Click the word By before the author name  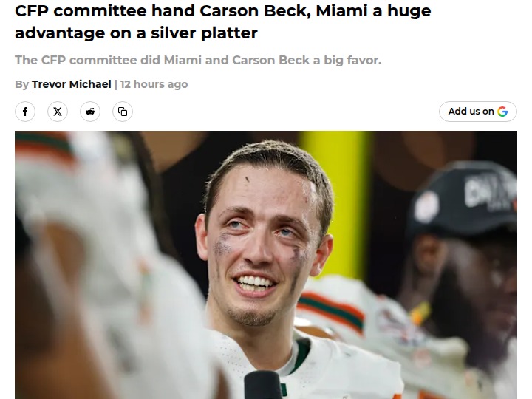click(x=21, y=84)
